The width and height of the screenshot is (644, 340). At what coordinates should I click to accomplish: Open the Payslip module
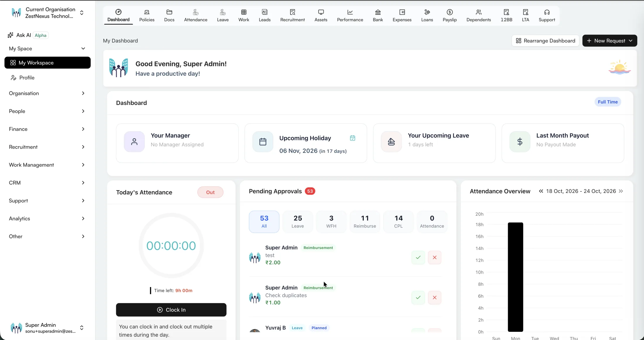(x=450, y=15)
